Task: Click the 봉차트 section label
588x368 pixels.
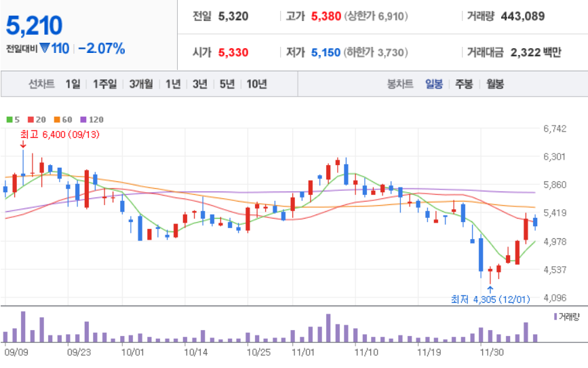Action: click(x=400, y=84)
